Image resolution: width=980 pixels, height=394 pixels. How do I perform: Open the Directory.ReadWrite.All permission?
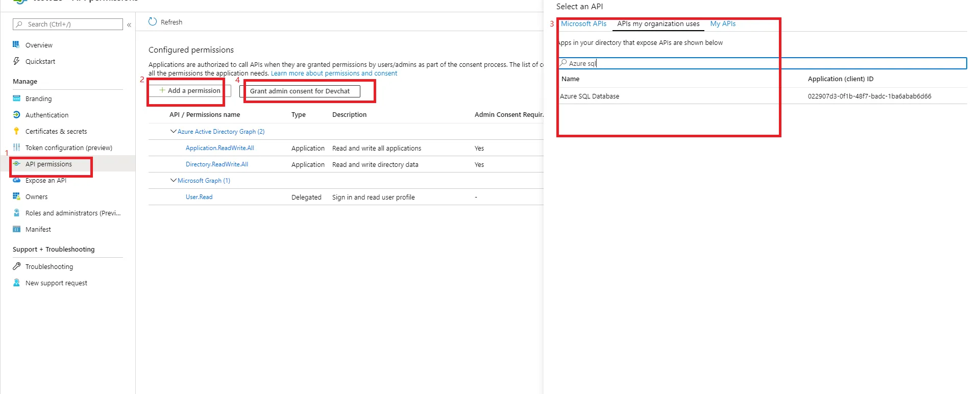217,164
